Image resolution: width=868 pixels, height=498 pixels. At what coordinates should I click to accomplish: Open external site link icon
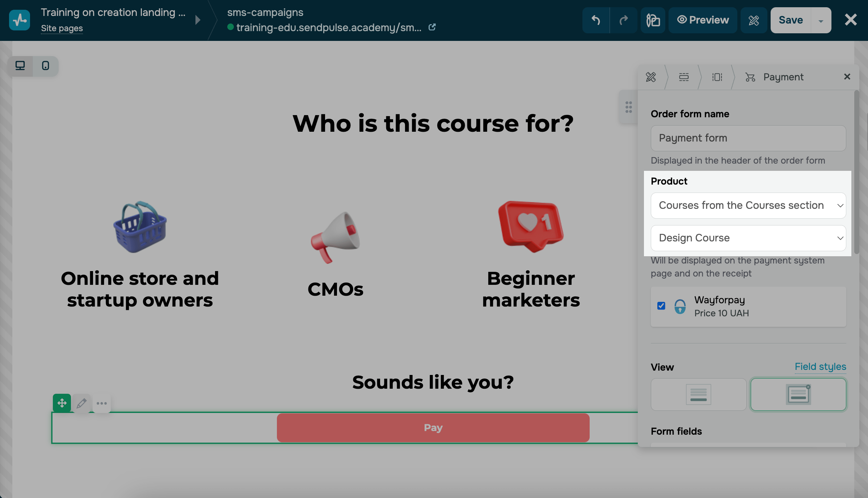(x=432, y=28)
